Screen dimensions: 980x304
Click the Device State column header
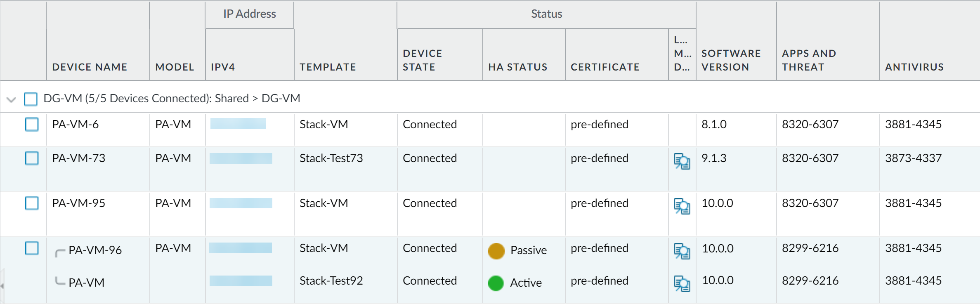422,60
